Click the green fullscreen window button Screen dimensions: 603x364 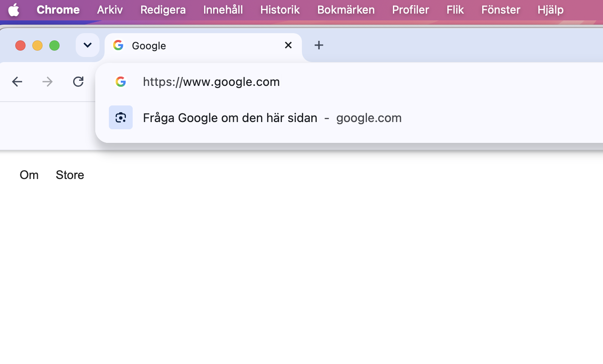point(54,45)
